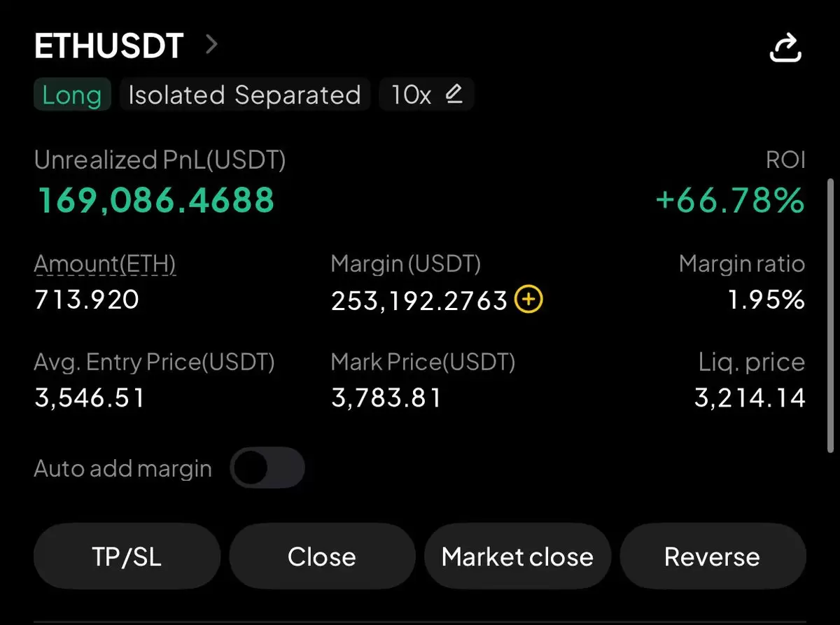The height and width of the screenshot is (625, 840).
Task: Reverse the ETH position
Action: 713,556
